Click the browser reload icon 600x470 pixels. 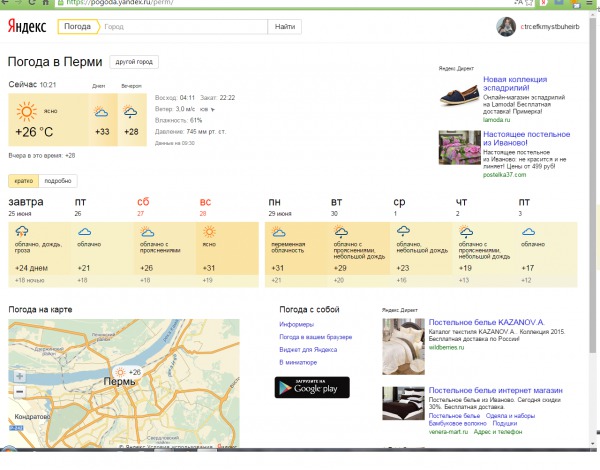pyautogui.click(x=32, y=2)
